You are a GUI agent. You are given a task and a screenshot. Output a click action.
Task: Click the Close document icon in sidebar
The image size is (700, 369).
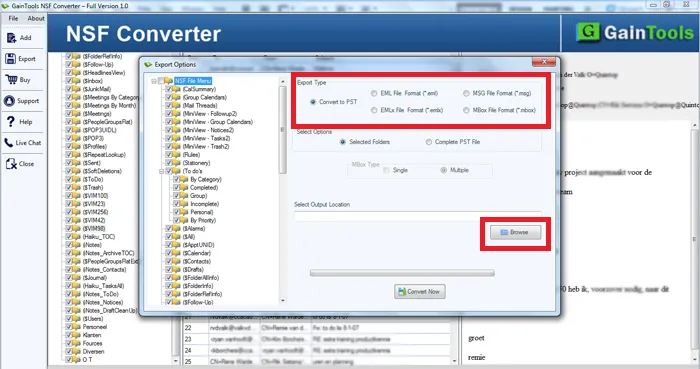[x=11, y=164]
